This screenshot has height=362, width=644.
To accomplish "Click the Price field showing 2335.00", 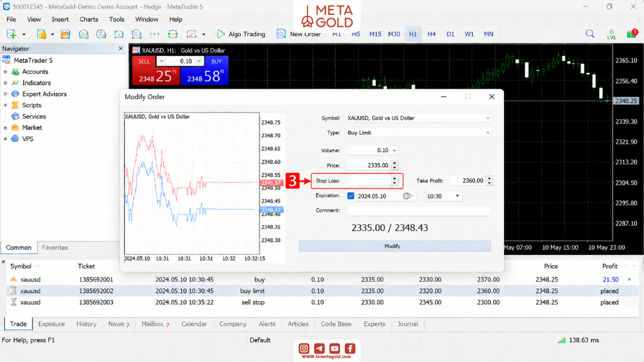I will tap(369, 166).
